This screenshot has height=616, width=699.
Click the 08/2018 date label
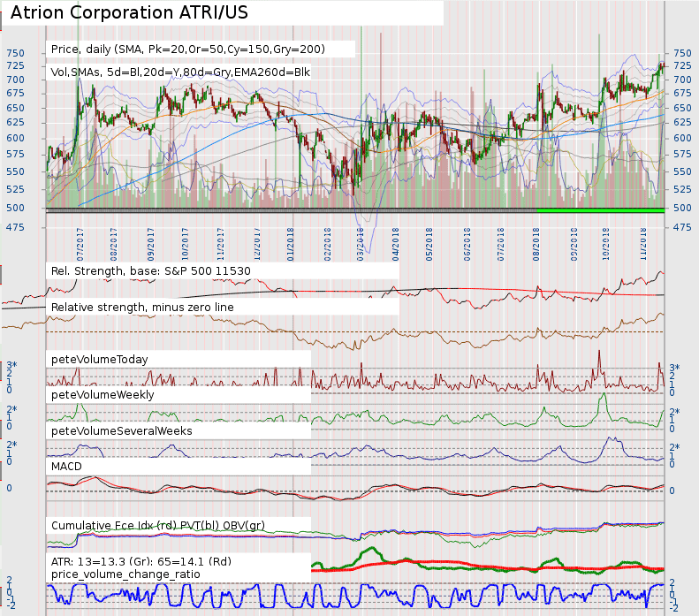[536, 245]
